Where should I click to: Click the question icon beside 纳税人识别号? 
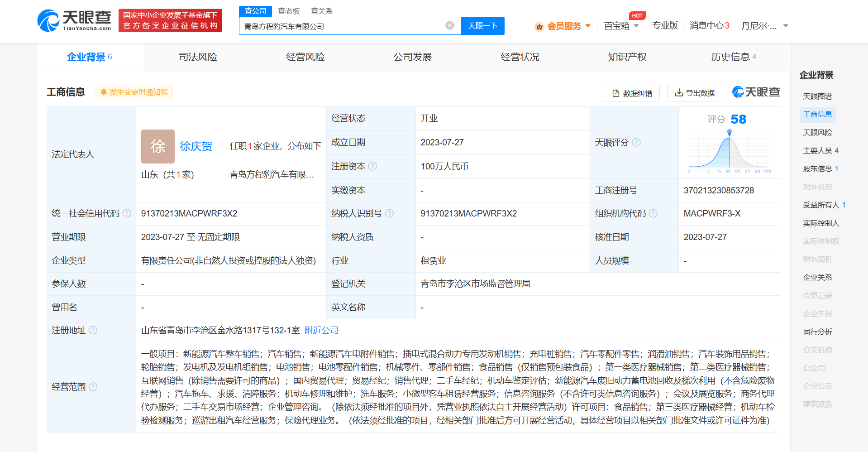point(389,213)
